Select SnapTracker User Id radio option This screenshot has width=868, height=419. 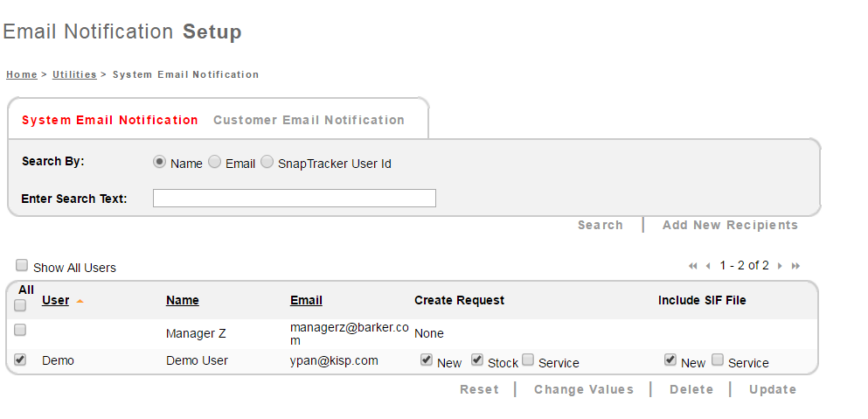267,162
